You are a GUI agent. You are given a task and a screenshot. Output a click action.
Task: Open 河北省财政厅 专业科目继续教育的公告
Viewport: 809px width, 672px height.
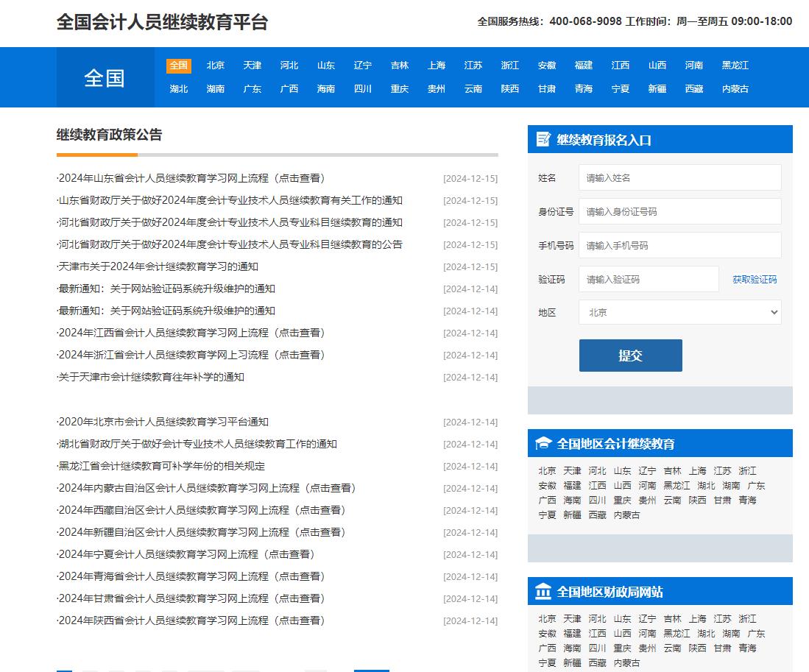point(230,244)
